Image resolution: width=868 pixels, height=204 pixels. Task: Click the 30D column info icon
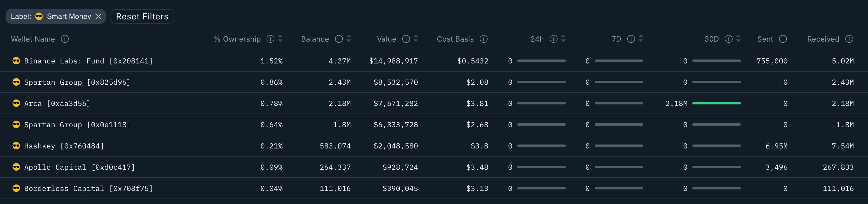728,39
